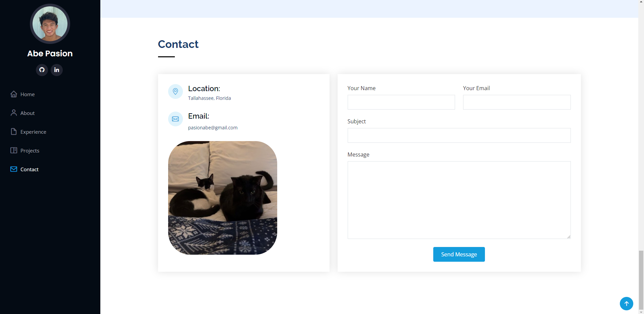Open the Experience section
The width and height of the screenshot is (644, 314).
point(33,132)
